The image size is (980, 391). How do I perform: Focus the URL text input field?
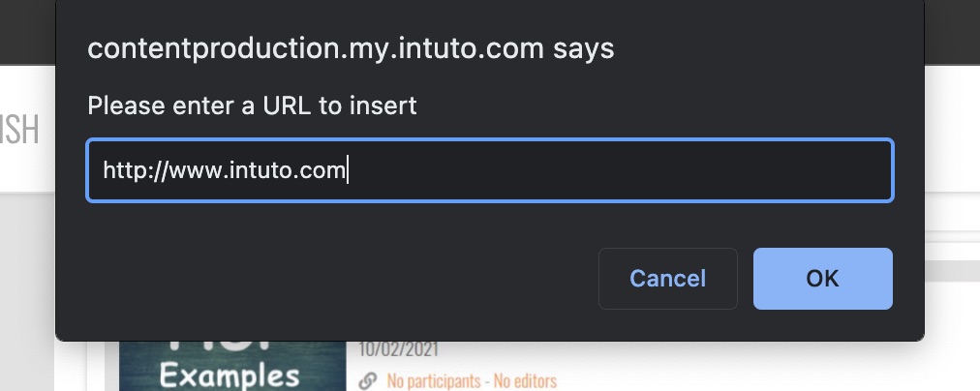pyautogui.click(x=489, y=171)
